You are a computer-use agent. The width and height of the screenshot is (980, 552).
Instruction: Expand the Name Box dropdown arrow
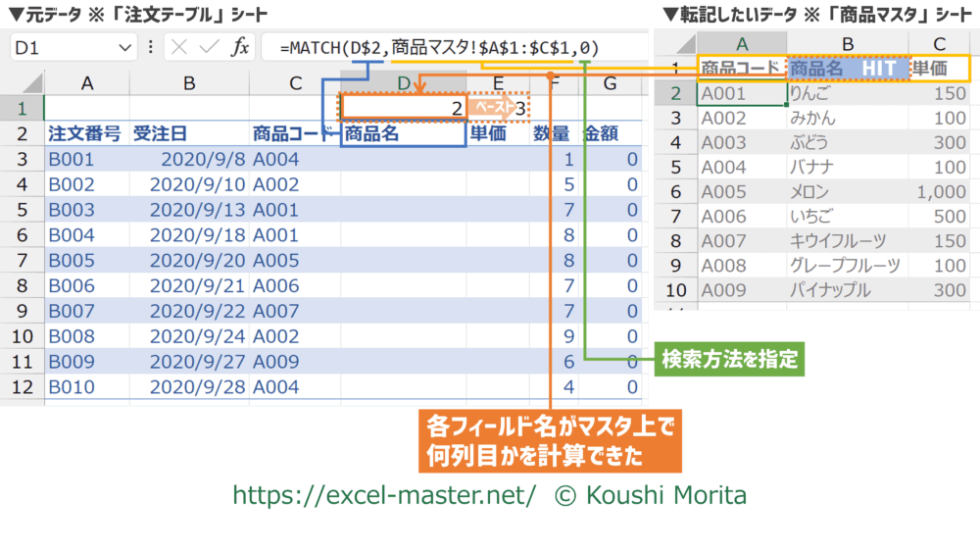[x=126, y=47]
